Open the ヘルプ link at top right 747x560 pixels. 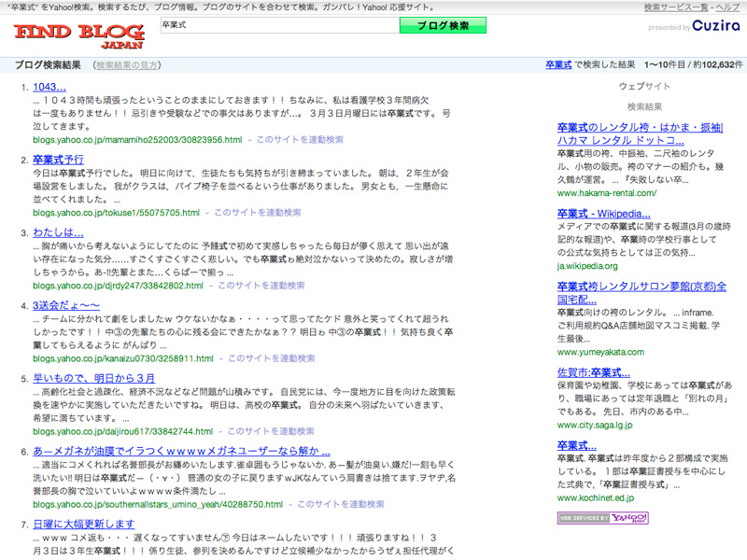727,7
